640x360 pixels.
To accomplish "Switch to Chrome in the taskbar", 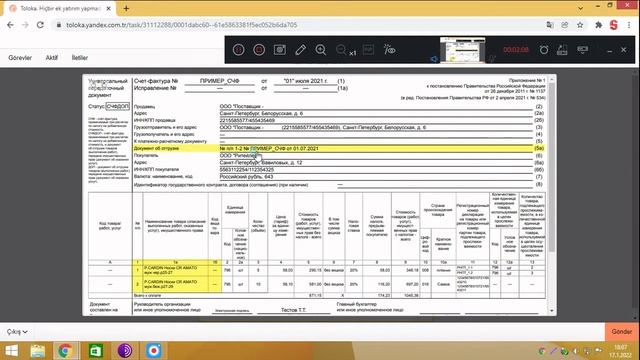I will (65, 351).
